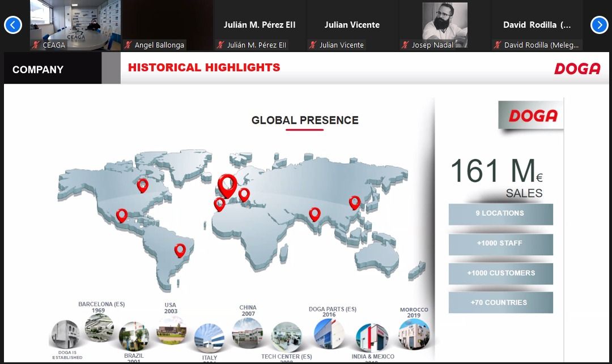The height and width of the screenshot is (364, 612).
Task: Go to previous participants with left arrow
Action: [13, 25]
